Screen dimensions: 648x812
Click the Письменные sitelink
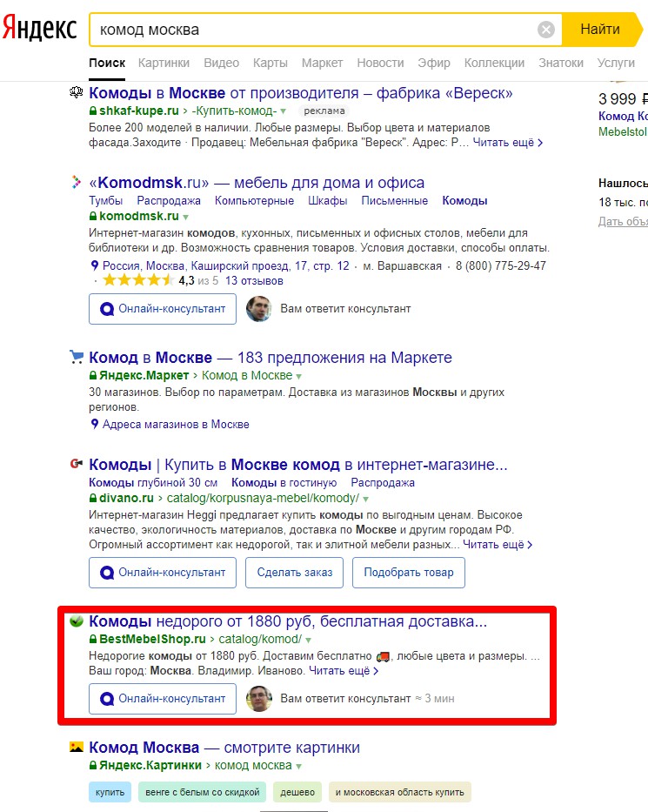click(394, 200)
